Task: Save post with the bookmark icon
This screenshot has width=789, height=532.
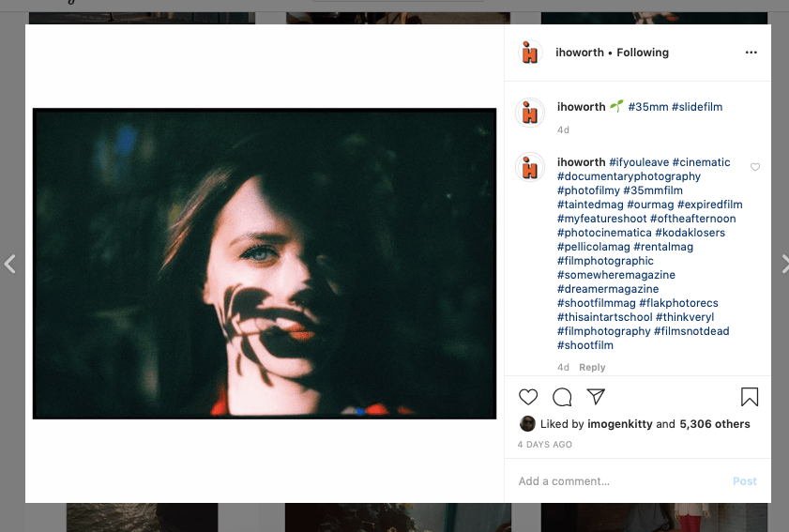Action: point(750,397)
